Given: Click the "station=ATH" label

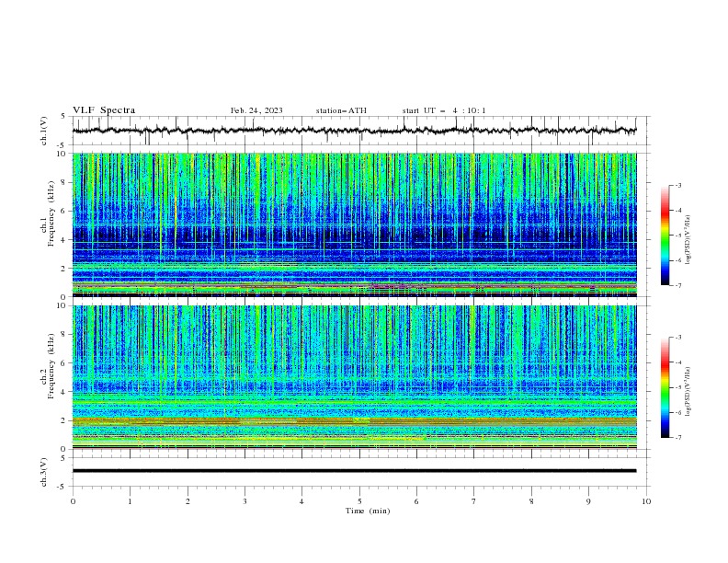Looking at the screenshot, I should [x=341, y=110].
